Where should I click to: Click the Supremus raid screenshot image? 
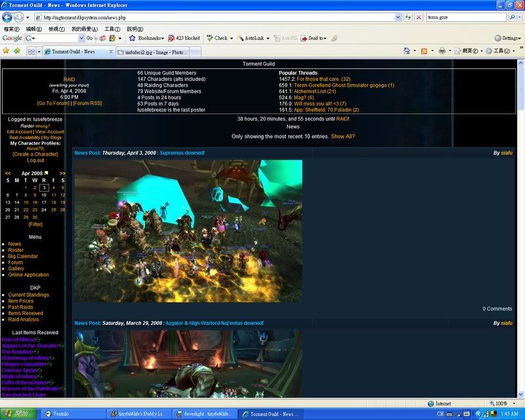tap(188, 231)
